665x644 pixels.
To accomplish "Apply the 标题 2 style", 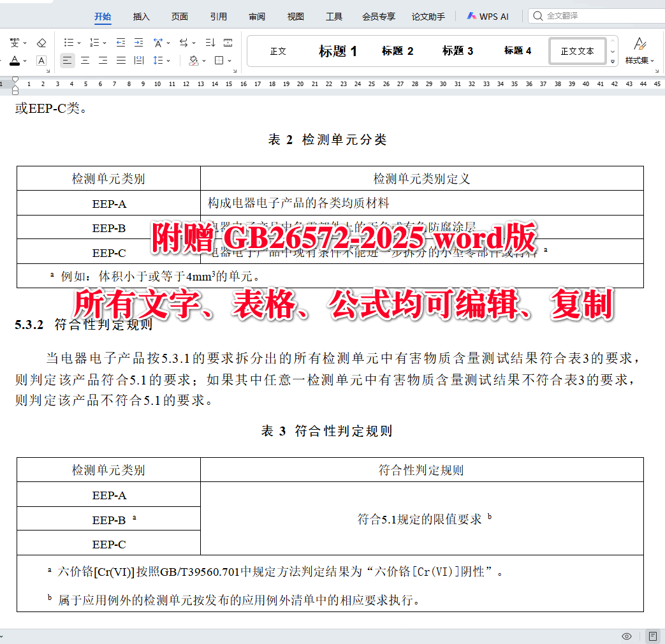I will click(x=397, y=52).
